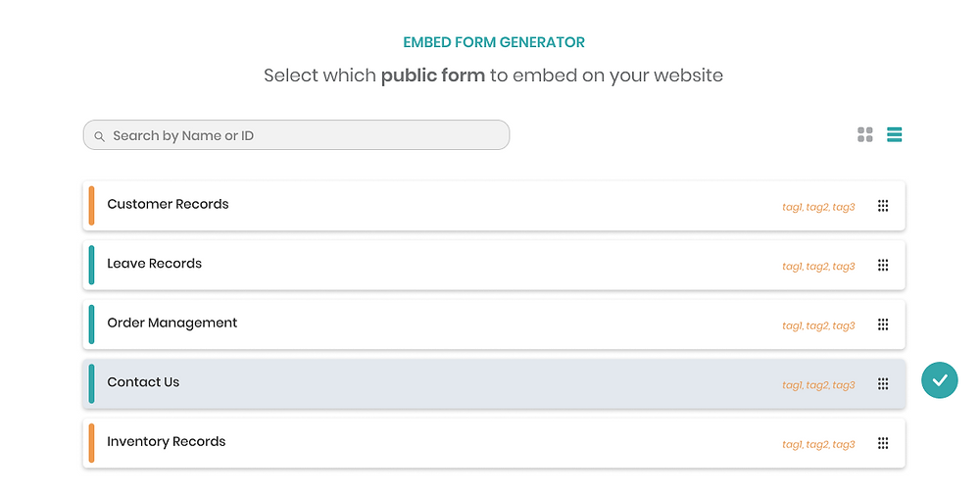Switch to list view layout
980x498 pixels.
(x=895, y=134)
